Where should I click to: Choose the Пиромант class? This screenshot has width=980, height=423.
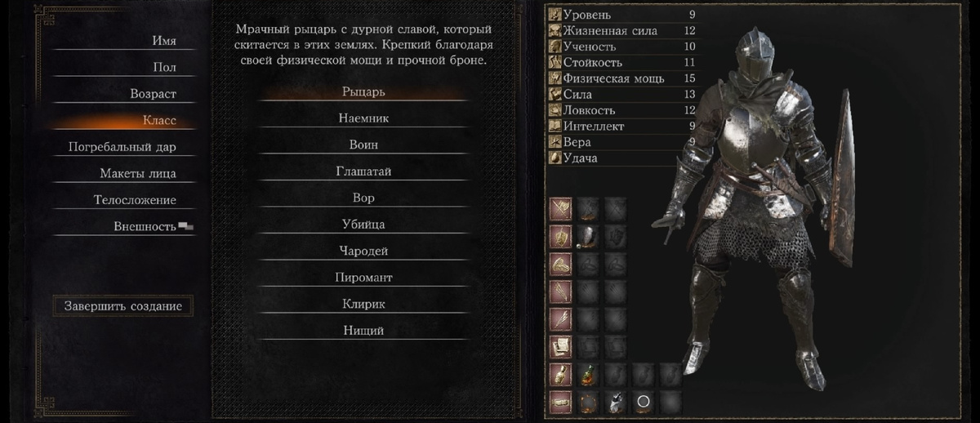point(363,278)
